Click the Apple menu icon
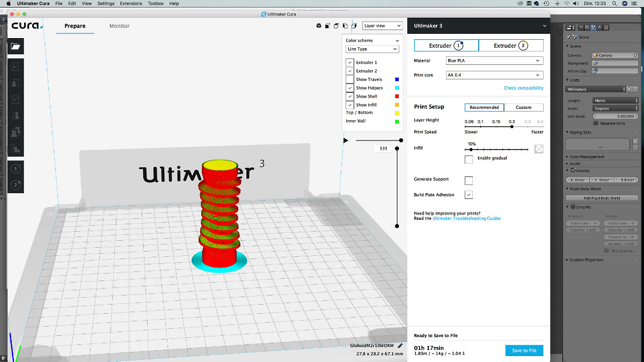Screen dimensions: 644x362 8,3
